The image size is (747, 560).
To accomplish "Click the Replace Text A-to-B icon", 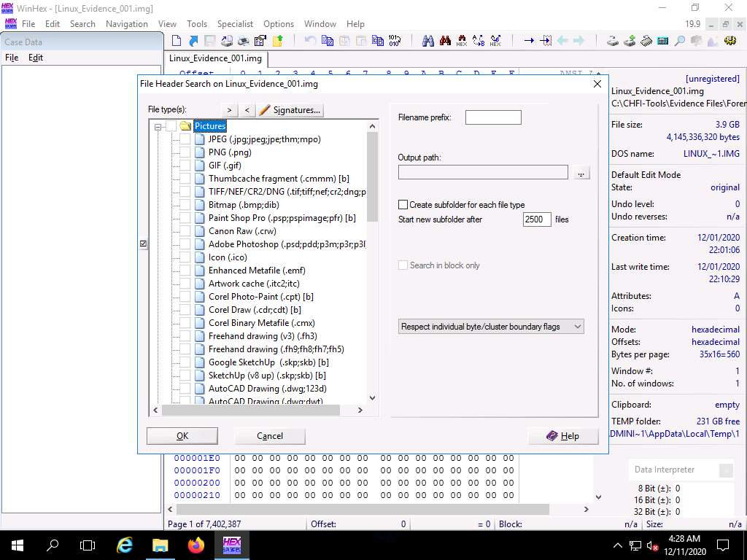I will [479, 41].
